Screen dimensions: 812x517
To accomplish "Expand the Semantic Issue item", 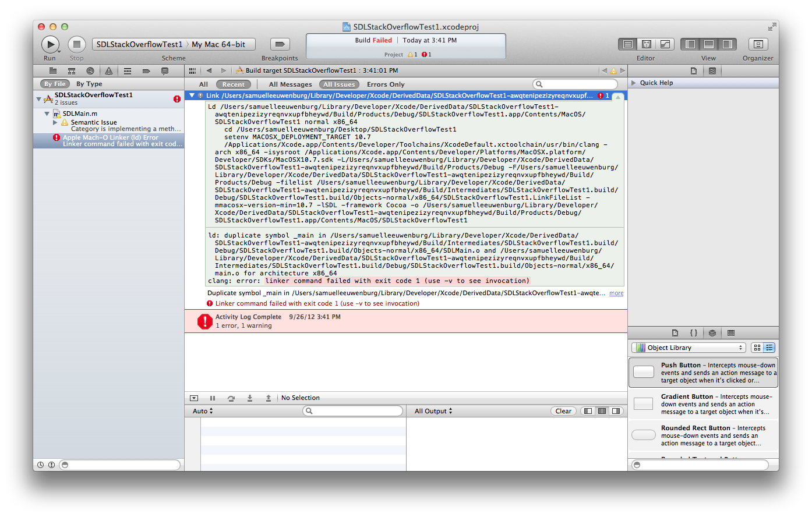I will coord(55,122).
